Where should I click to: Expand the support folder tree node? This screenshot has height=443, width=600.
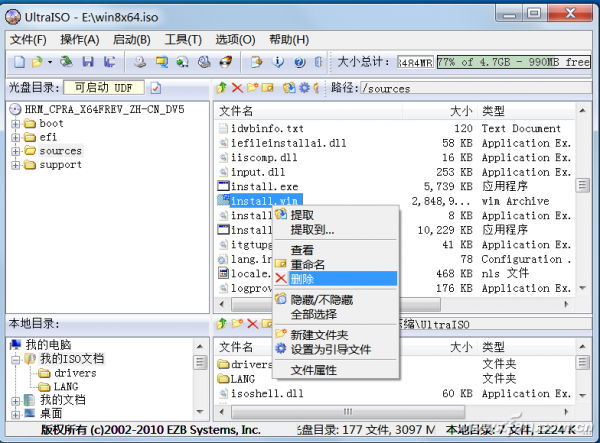tap(15, 165)
